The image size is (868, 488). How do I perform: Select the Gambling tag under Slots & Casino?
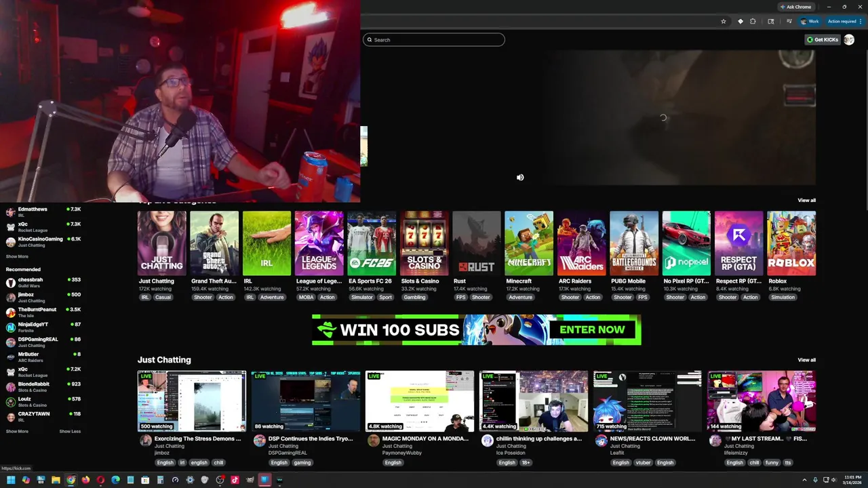point(414,297)
